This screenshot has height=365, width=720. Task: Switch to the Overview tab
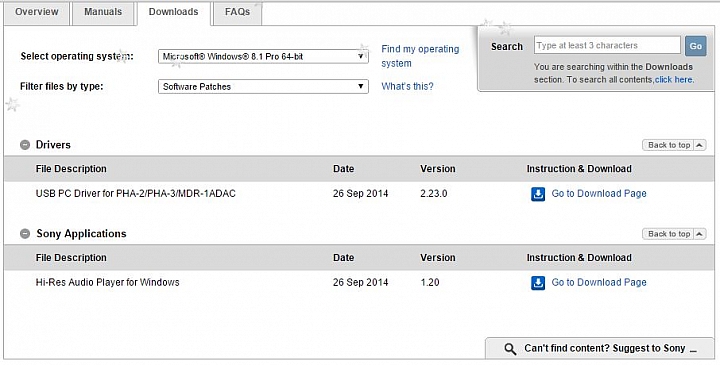tap(37, 12)
